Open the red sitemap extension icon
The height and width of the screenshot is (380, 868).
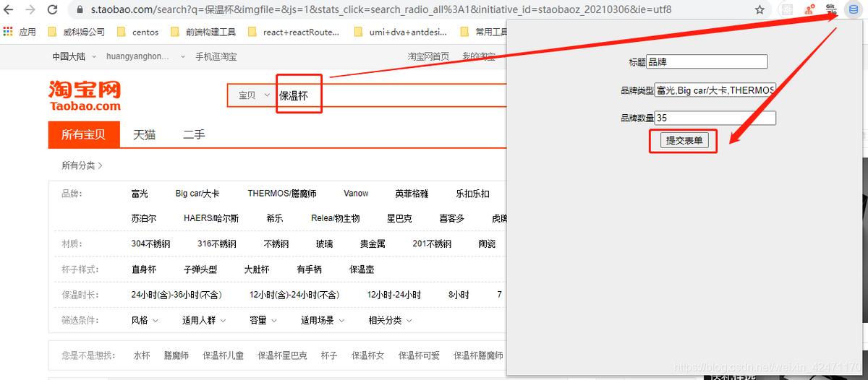click(810, 10)
